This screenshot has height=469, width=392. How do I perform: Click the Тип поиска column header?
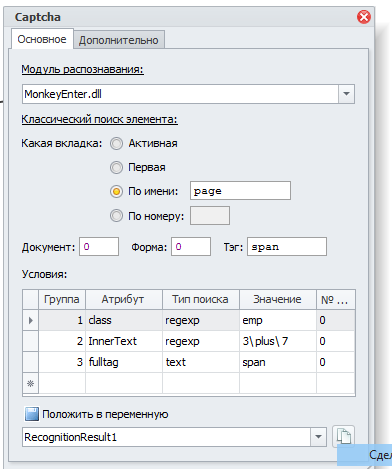(201, 299)
